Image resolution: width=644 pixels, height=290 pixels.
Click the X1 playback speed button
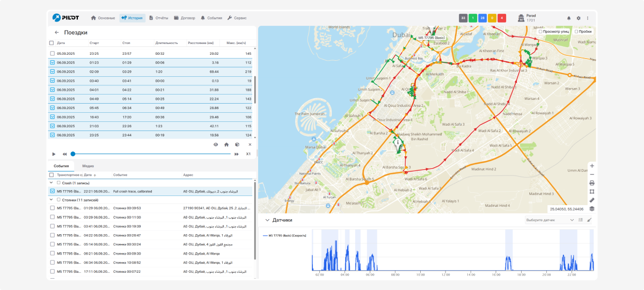click(x=248, y=154)
